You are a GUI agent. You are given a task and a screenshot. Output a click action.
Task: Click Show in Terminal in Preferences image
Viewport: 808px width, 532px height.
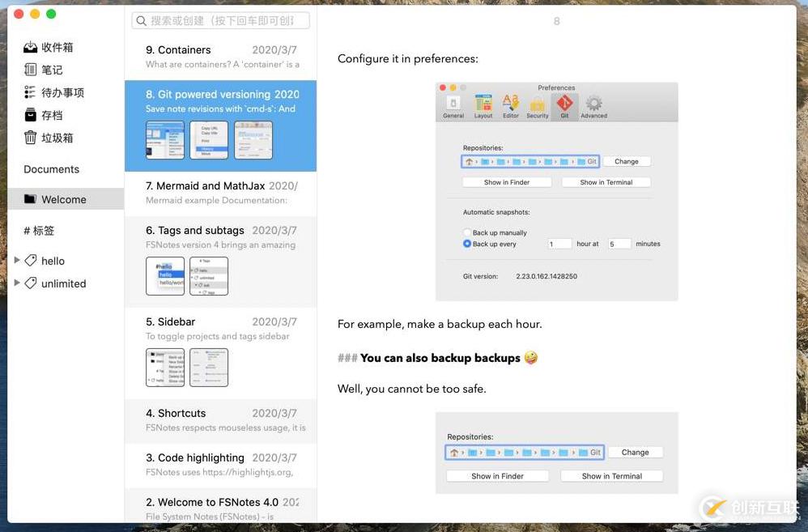click(606, 182)
